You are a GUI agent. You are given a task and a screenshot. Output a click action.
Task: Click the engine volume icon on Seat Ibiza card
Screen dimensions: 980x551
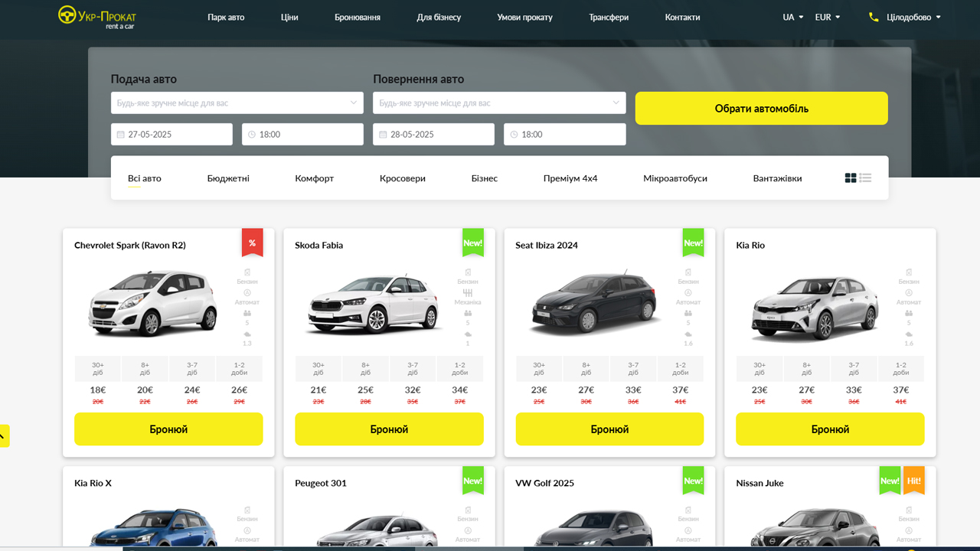coord(688,334)
